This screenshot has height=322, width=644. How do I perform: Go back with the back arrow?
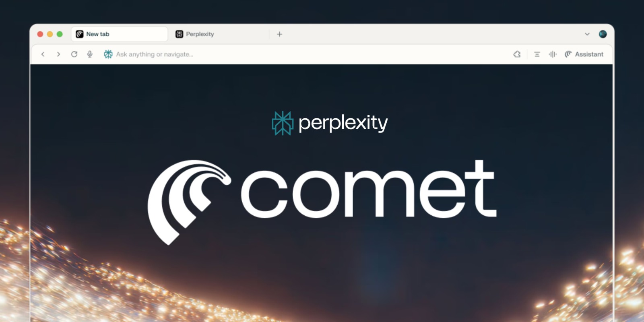(x=43, y=54)
